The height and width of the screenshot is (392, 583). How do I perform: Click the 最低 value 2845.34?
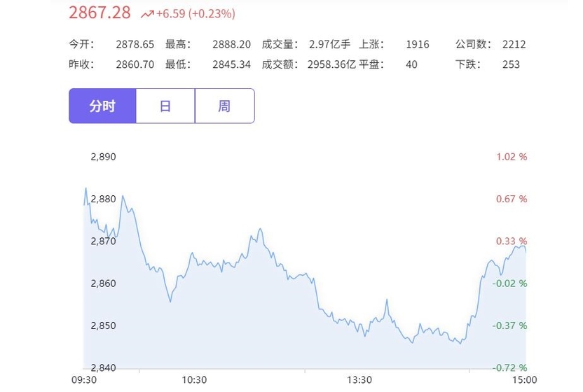[232, 64]
